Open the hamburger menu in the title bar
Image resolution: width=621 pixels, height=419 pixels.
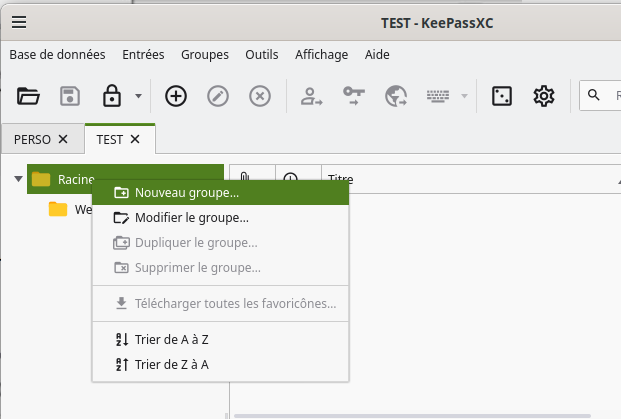coord(19,23)
